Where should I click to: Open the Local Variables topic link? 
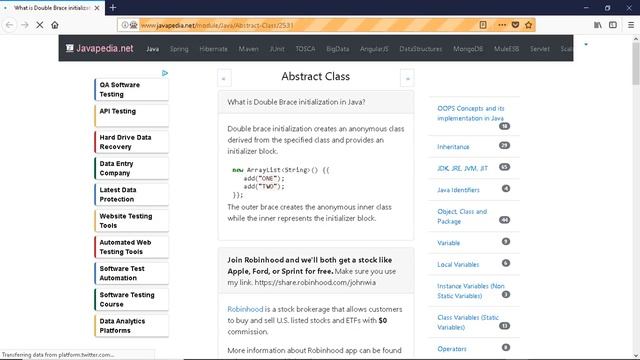(458, 264)
